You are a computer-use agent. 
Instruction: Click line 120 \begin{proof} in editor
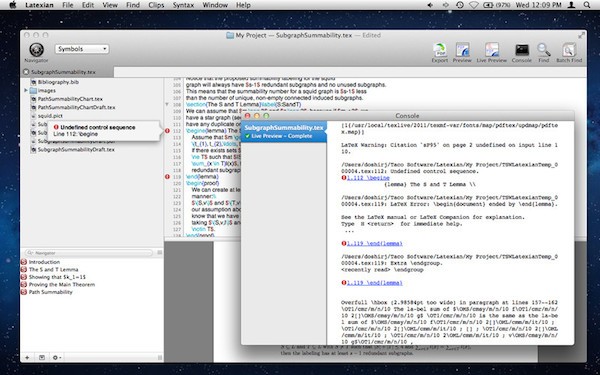(202, 183)
